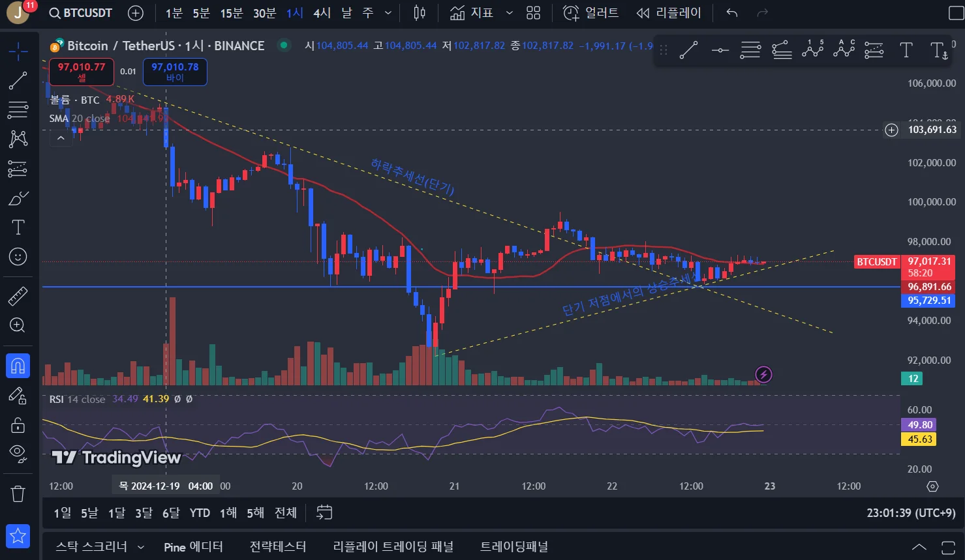Switch to the 4시 timeframe
Screen dimensions: 965x560
322,13
